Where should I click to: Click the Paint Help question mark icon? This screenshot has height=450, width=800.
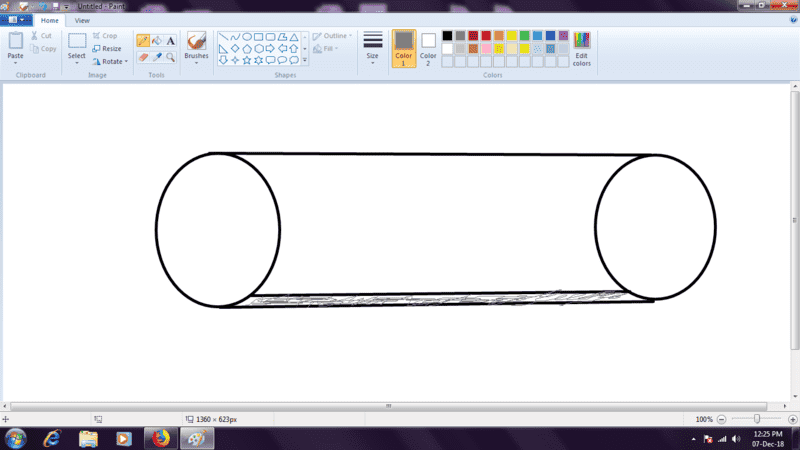click(x=792, y=20)
